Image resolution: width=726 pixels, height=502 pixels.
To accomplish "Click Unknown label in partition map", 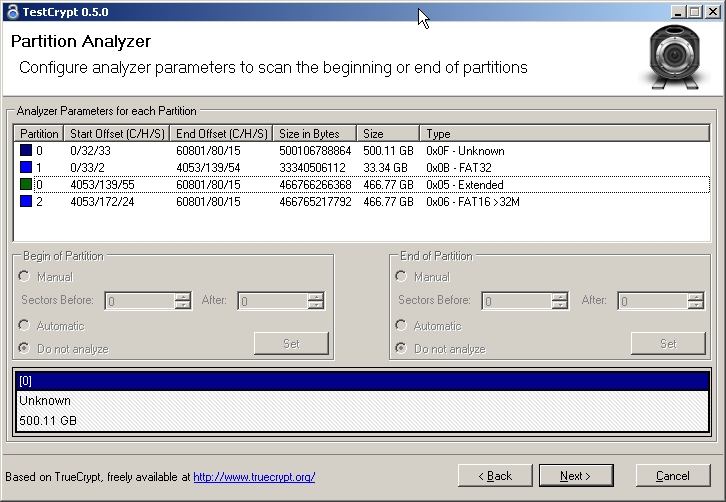I will (45, 401).
